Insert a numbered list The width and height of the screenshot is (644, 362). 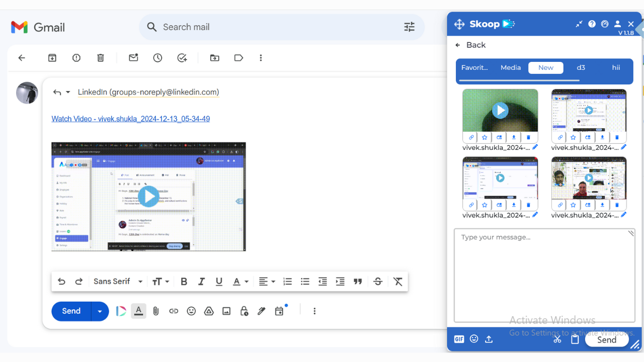[288, 282]
